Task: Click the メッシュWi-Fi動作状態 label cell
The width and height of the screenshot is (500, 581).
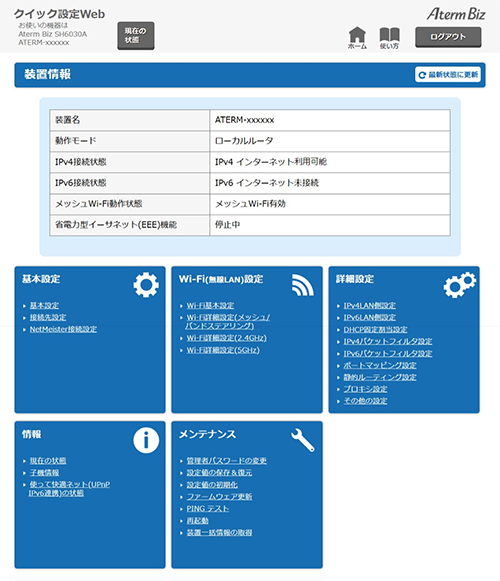Action: point(130,204)
